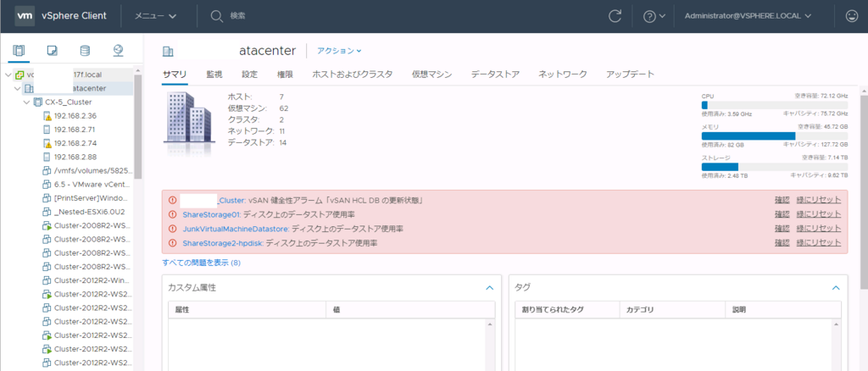Open the Networking inventory view icon
Viewport: 868px width, 371px height.
pos(118,51)
